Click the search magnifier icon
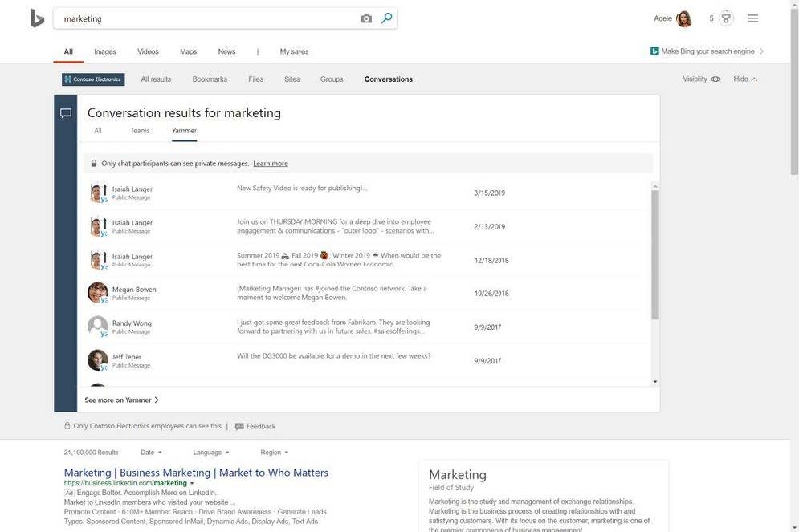 tap(387, 18)
